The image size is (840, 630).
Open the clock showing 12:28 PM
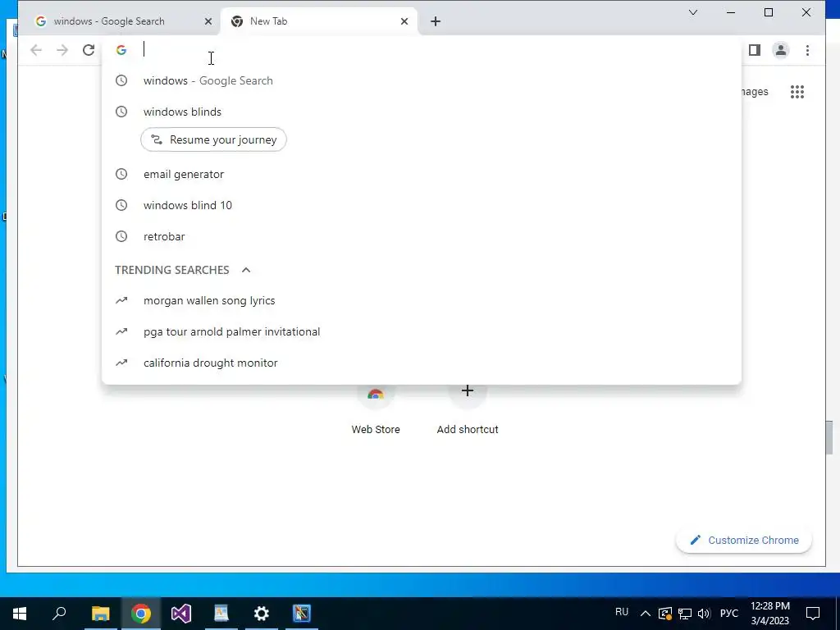pos(769,614)
